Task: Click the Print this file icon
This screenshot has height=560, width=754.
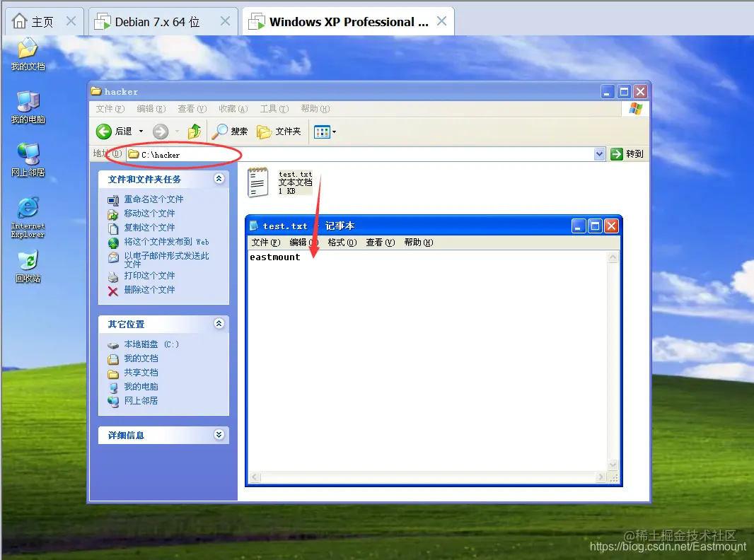Action: point(113,277)
